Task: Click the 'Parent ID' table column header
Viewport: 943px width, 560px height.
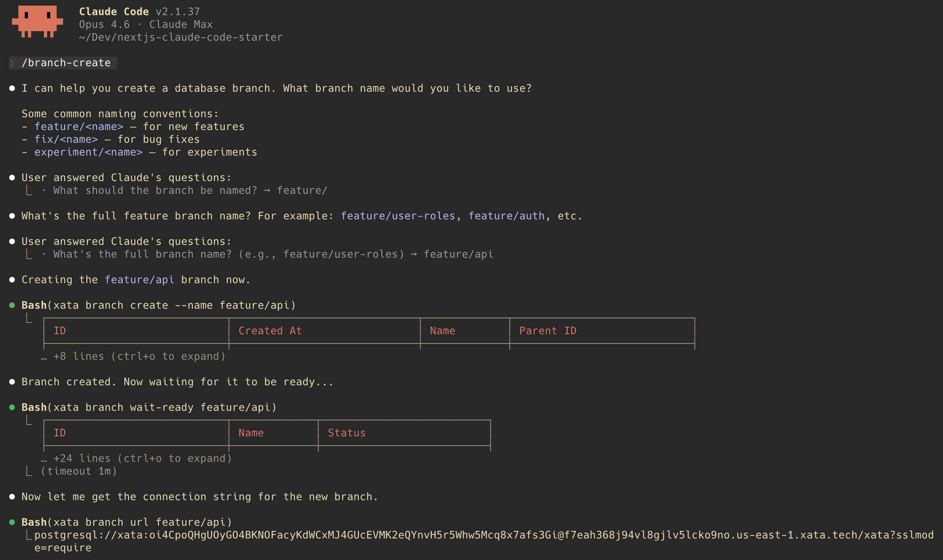Action: coord(548,331)
